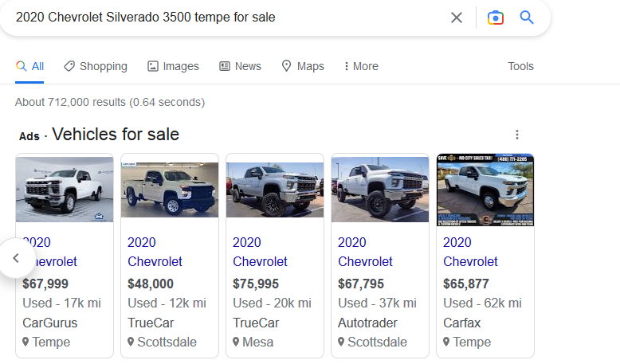Viewport: 620px width, 364px height.
Task: Click the $75,995 truck thumbnail image
Action: [x=275, y=190]
